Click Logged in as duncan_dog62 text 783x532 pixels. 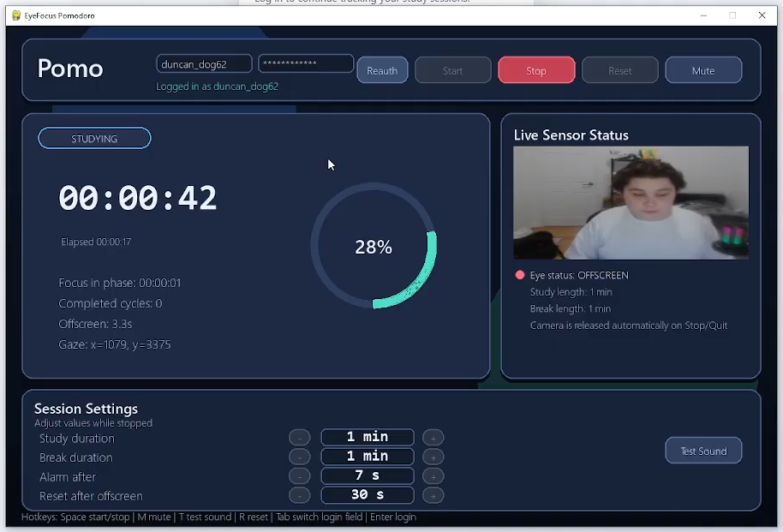pos(218,87)
